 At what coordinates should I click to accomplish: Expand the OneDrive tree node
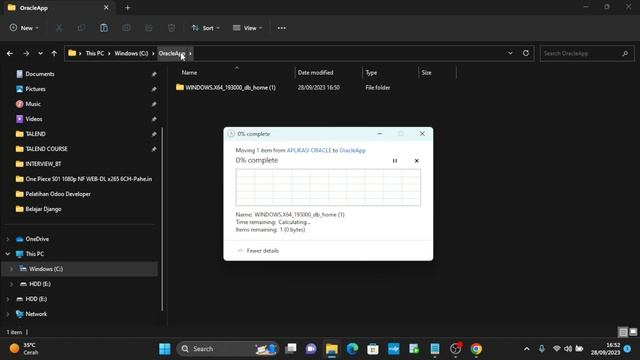(8, 239)
